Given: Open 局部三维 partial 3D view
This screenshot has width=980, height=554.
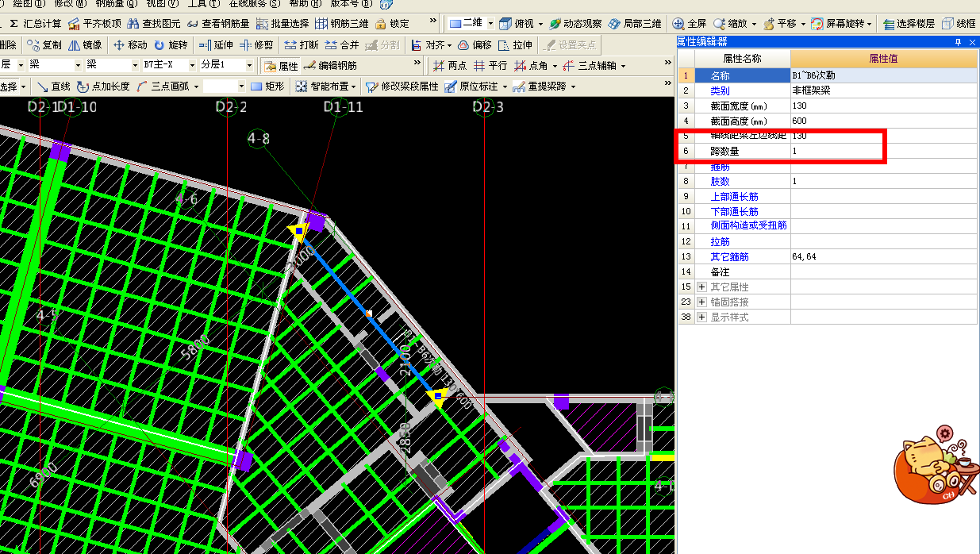Looking at the screenshot, I should coord(636,24).
